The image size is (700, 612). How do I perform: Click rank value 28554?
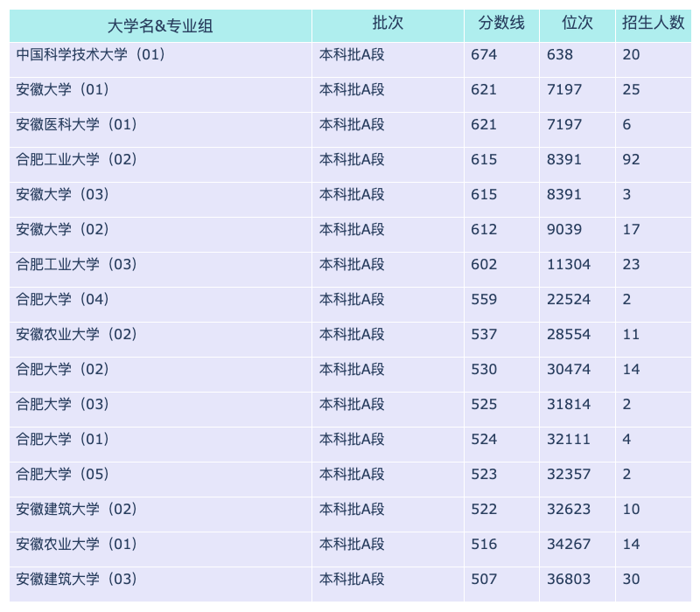[569, 334]
